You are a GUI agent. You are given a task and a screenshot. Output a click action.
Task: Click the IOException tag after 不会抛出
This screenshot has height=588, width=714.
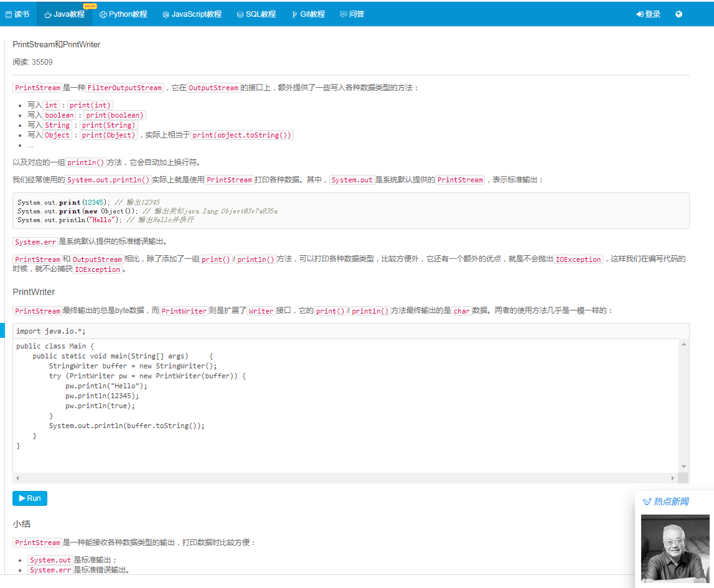point(578,259)
